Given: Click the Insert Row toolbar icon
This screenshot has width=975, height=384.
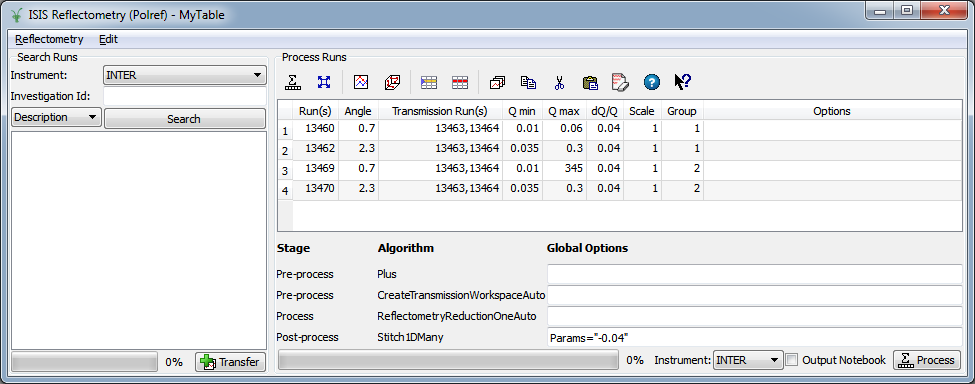Looking at the screenshot, I should tap(428, 82).
